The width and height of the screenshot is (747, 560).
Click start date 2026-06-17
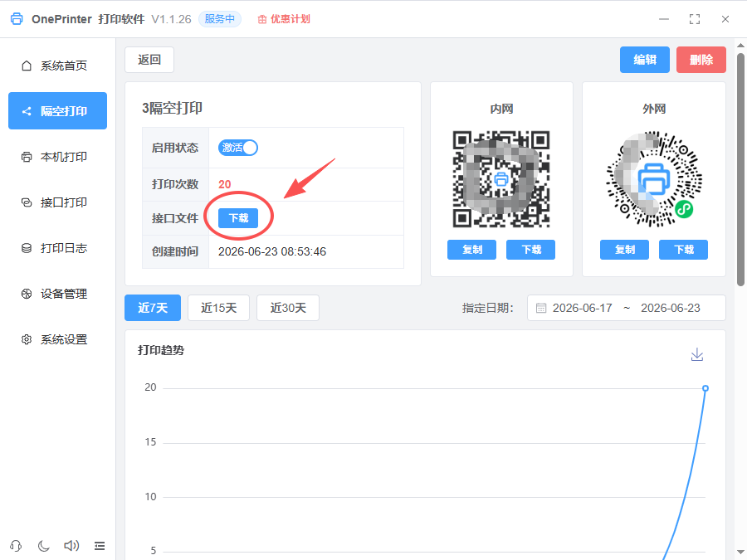point(582,308)
